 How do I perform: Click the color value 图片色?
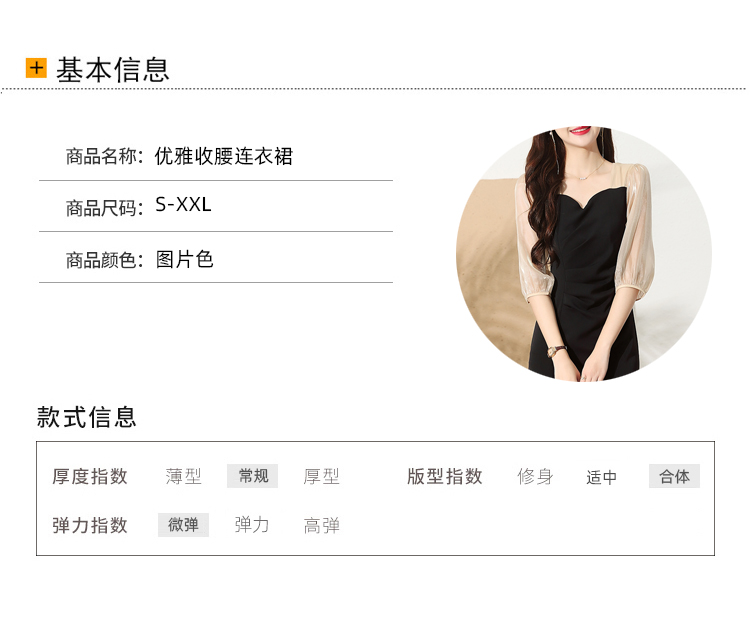click(184, 259)
